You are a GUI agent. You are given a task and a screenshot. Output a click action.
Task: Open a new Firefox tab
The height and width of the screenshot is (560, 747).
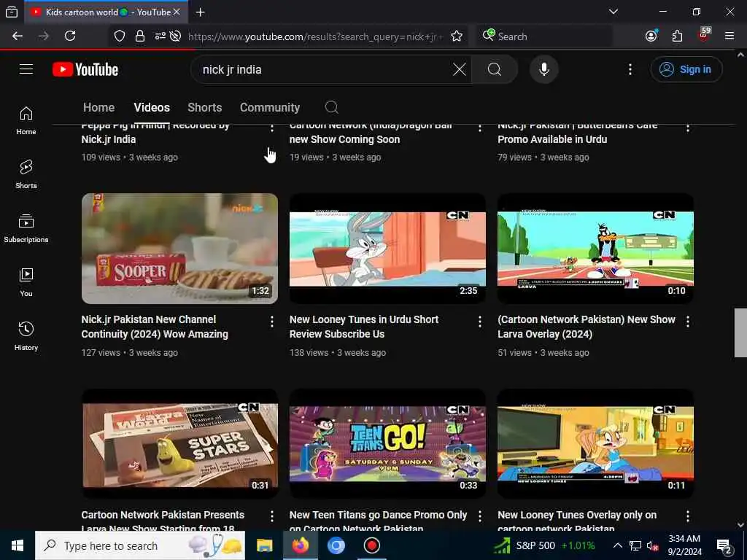(x=200, y=12)
